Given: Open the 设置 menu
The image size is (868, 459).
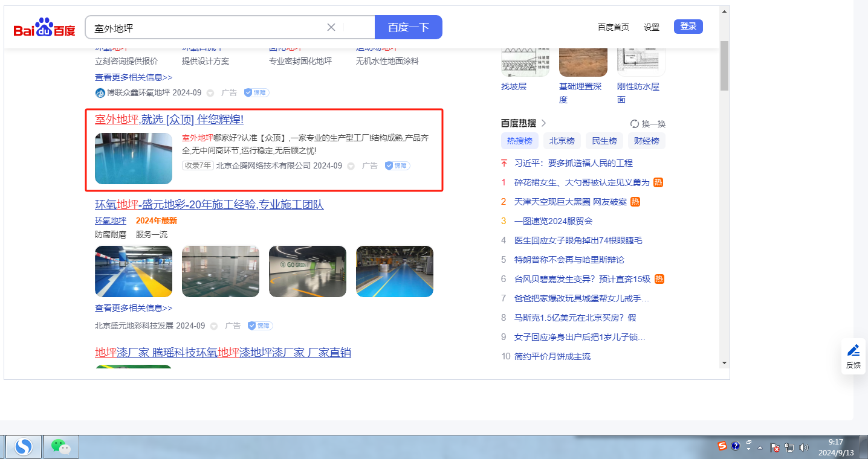Looking at the screenshot, I should 652,27.
